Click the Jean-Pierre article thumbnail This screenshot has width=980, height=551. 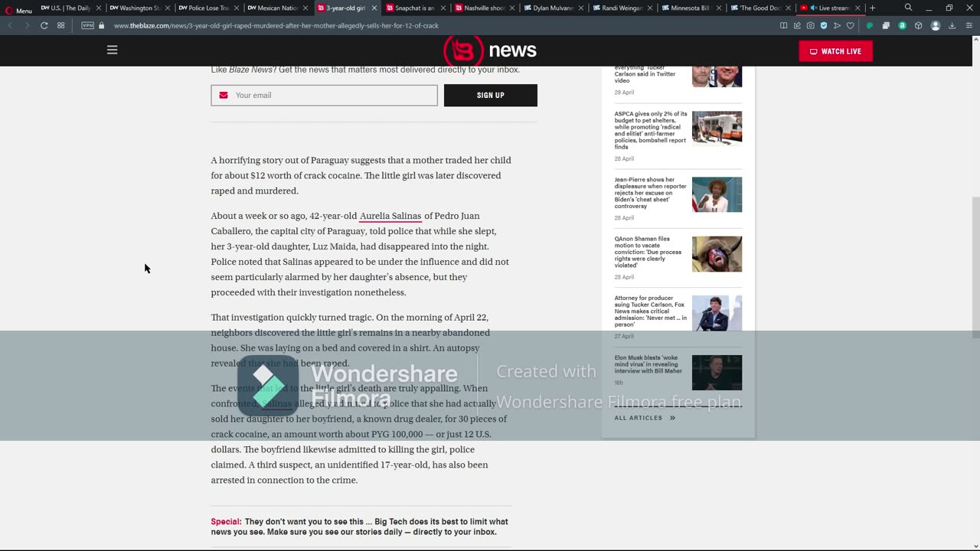click(717, 194)
